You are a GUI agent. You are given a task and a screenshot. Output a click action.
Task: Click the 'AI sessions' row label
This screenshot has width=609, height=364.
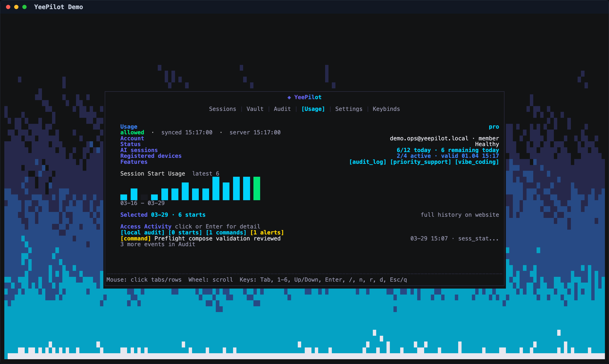[x=139, y=150]
